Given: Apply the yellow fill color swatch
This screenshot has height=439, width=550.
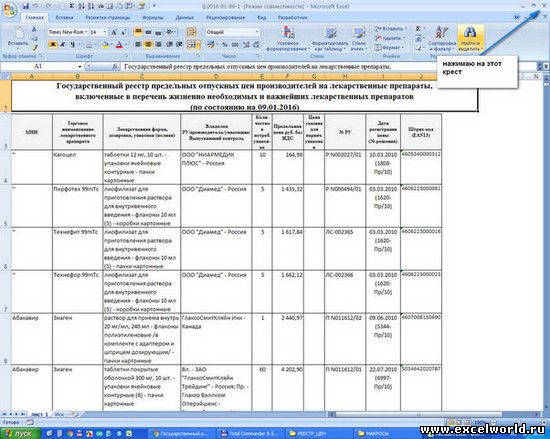Looking at the screenshot, I should click(106, 45).
